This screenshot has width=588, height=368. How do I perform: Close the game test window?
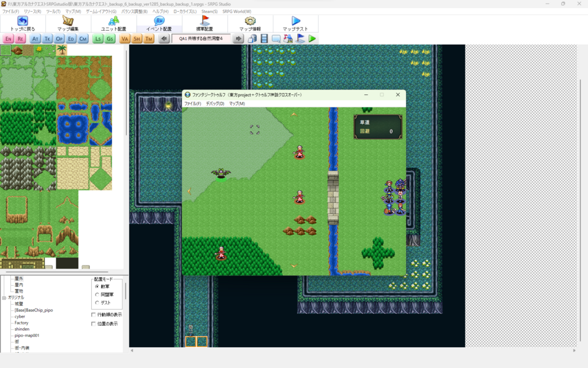click(x=398, y=94)
